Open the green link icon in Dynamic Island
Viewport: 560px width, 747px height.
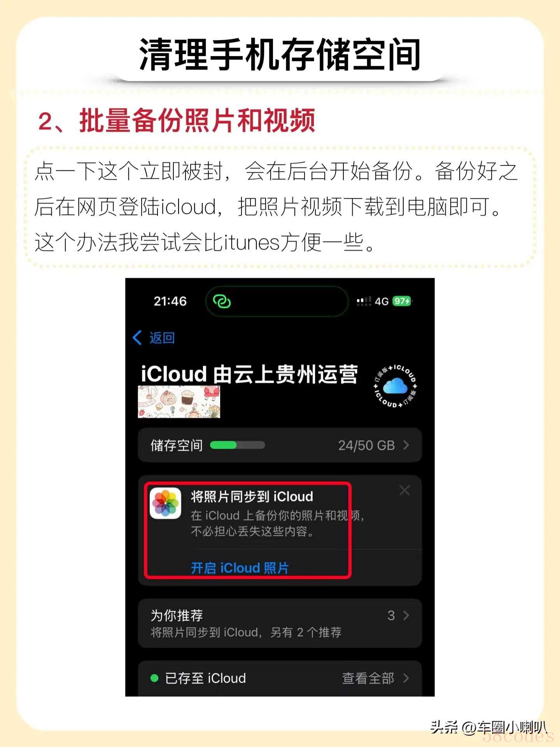(x=222, y=301)
